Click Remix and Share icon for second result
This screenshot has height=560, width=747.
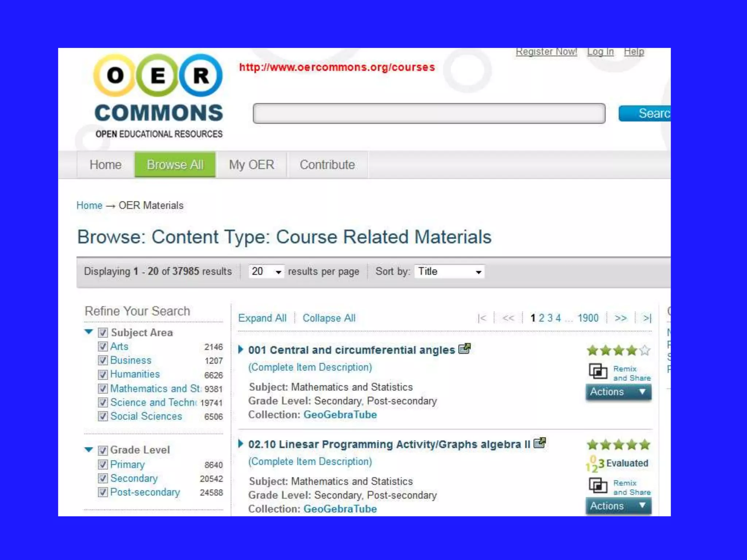[x=598, y=486]
